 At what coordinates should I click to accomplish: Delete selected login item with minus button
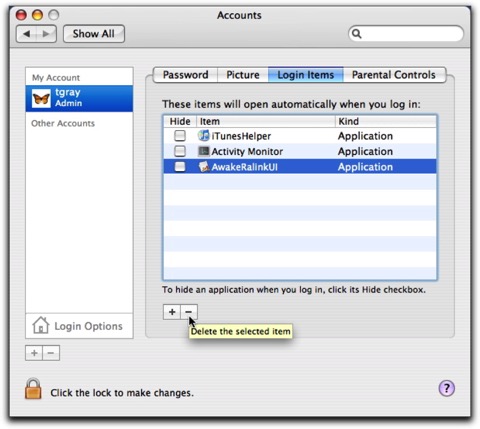pos(189,312)
